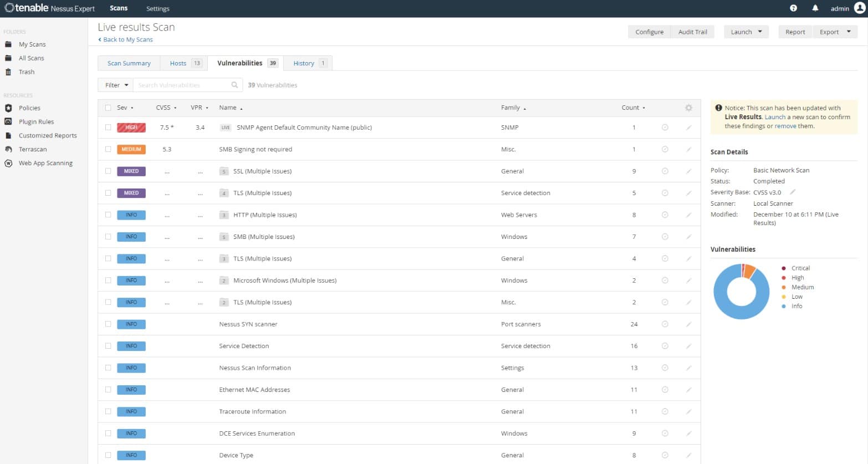The width and height of the screenshot is (868, 464).
Task: Open Plugin Rules in the sidebar
Action: pos(36,122)
